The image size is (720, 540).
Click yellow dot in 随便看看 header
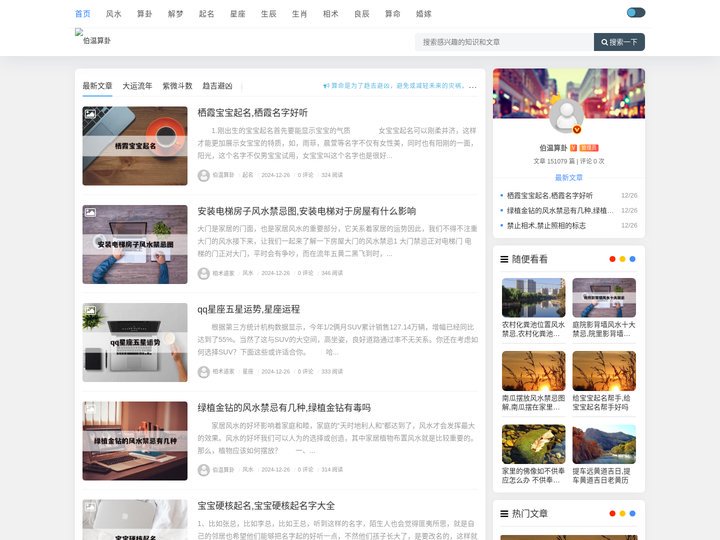pyautogui.click(x=622, y=259)
